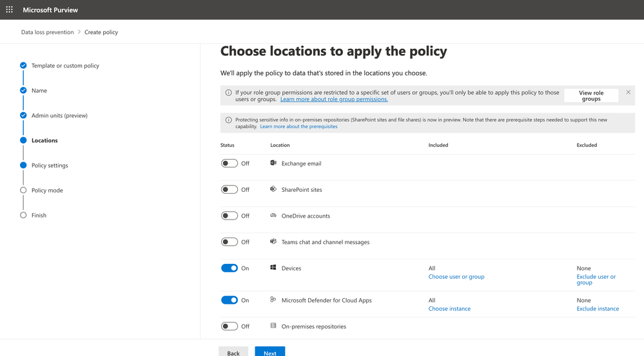
Task: Go to Template or custom policy step
Action: [65, 66]
